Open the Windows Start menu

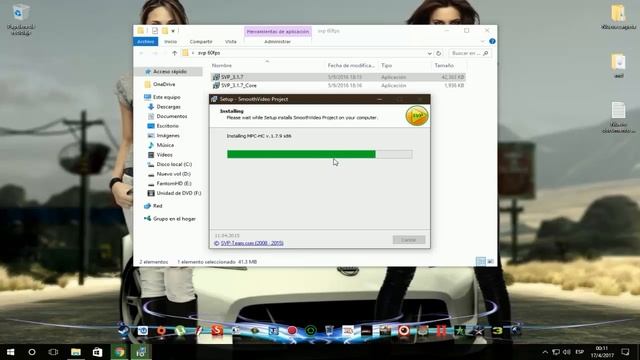10,352
